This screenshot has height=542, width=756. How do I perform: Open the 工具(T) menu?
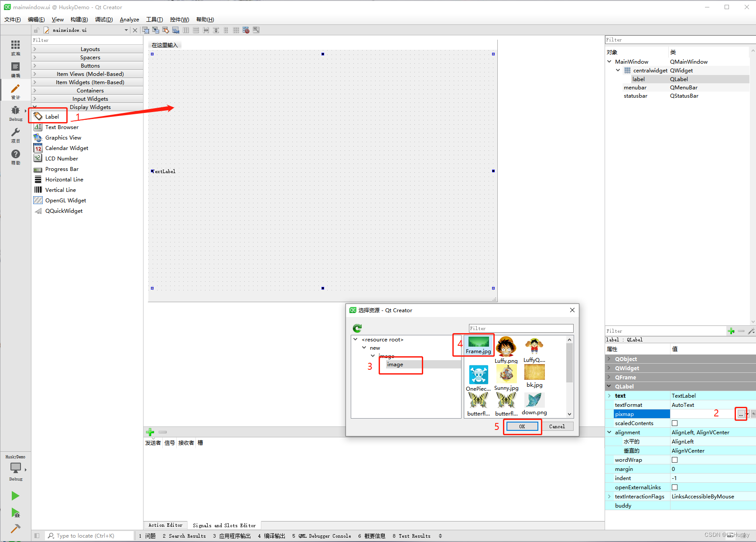click(154, 19)
